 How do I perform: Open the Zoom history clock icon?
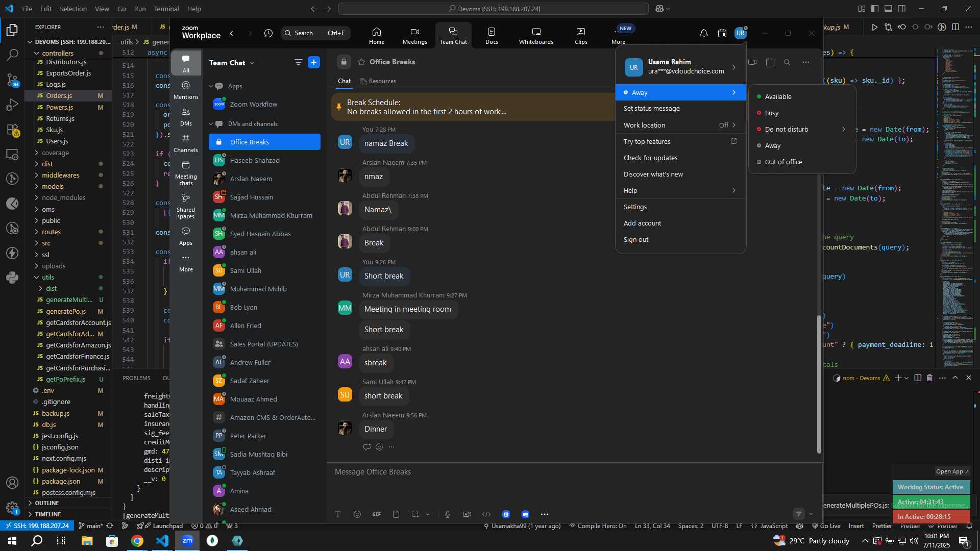click(x=268, y=33)
